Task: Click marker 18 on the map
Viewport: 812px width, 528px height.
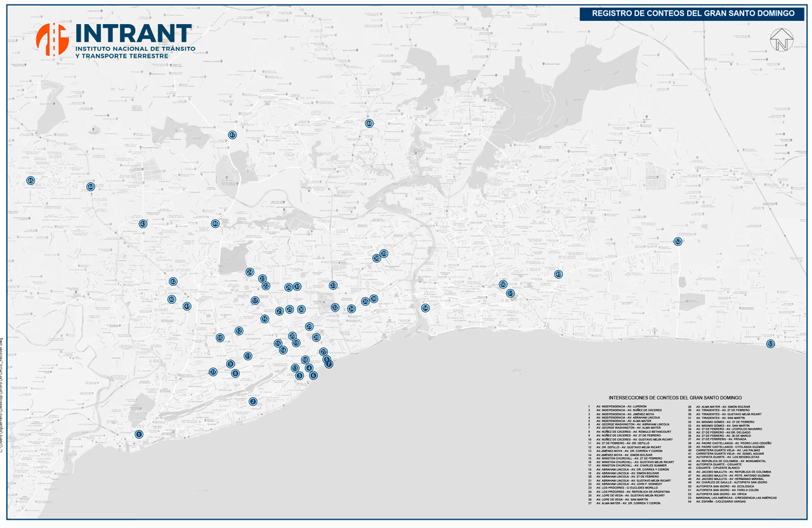Action: [305, 360]
